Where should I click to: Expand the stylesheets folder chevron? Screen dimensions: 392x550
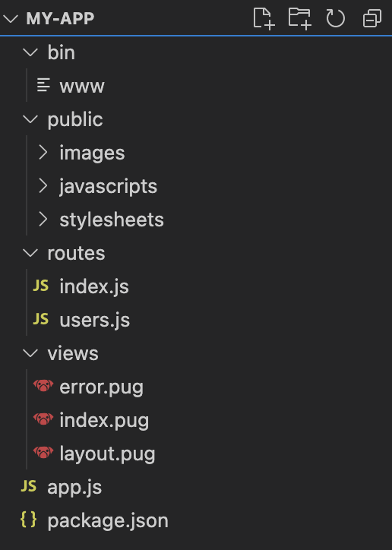click(x=43, y=220)
